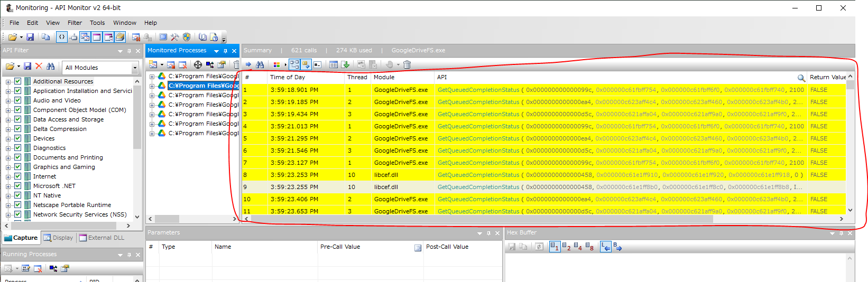
Task: Click the Thread column header
Action: (357, 77)
